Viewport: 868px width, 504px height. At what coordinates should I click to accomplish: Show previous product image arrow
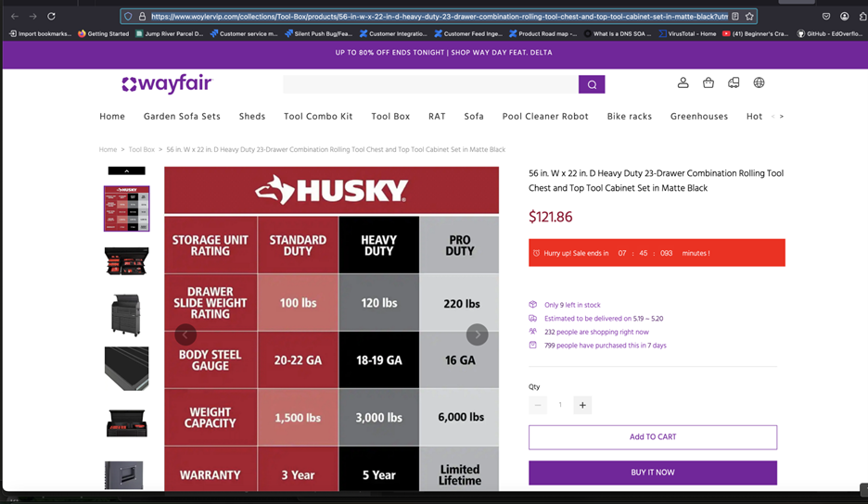pos(185,334)
